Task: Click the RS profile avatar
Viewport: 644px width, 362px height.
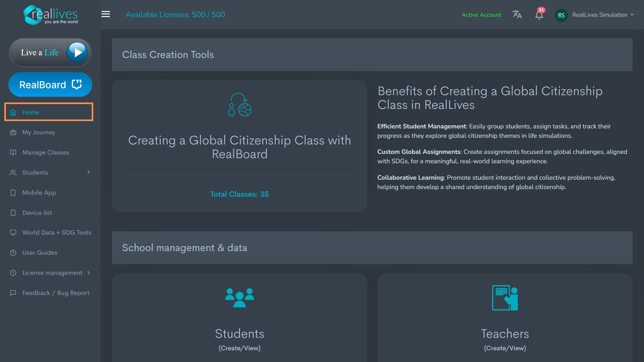Action: [x=561, y=15]
